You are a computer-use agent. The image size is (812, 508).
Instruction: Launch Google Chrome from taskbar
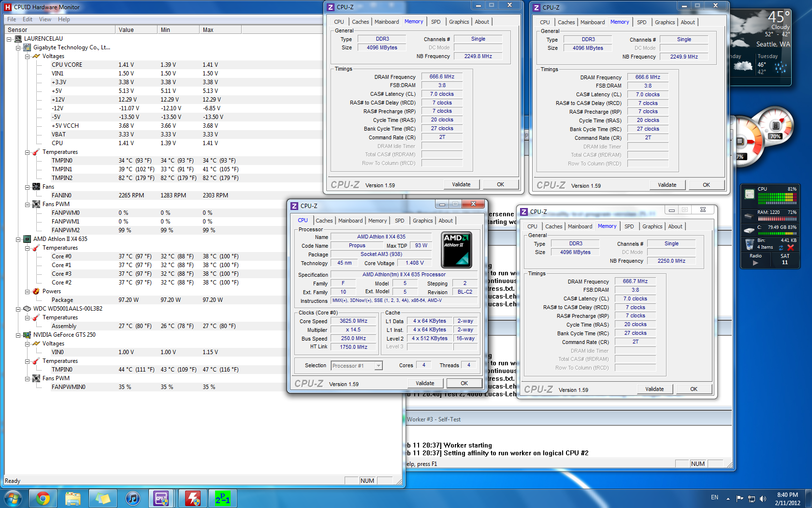(x=43, y=498)
